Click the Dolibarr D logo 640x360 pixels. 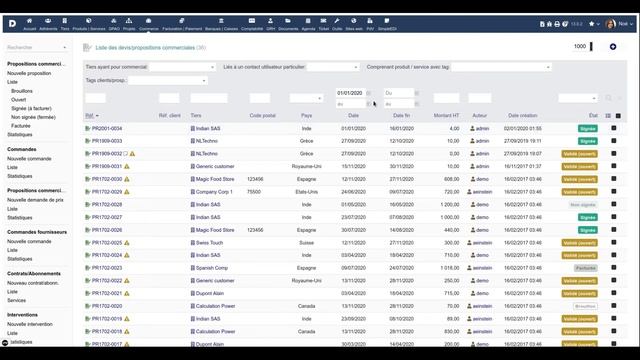point(12,24)
